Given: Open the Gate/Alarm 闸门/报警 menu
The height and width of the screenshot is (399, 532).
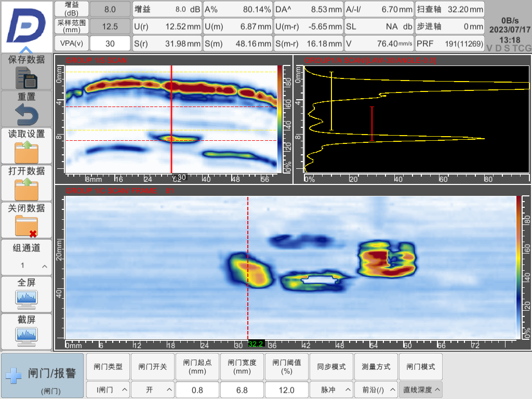Looking at the screenshot, I should click(43, 376).
